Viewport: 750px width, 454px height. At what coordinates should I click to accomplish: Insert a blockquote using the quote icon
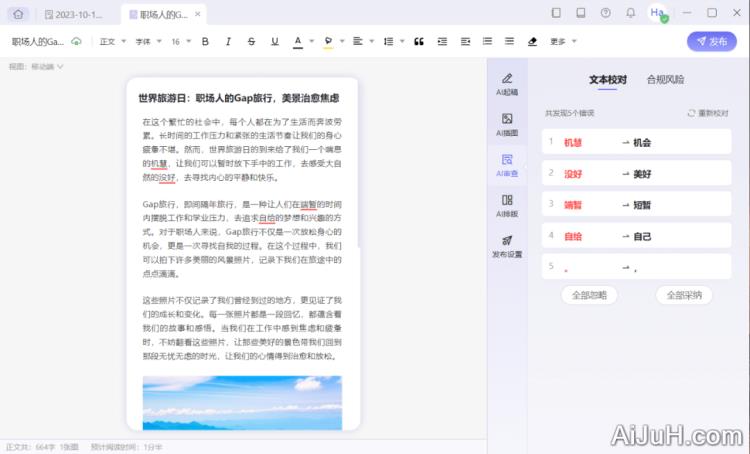pos(418,41)
